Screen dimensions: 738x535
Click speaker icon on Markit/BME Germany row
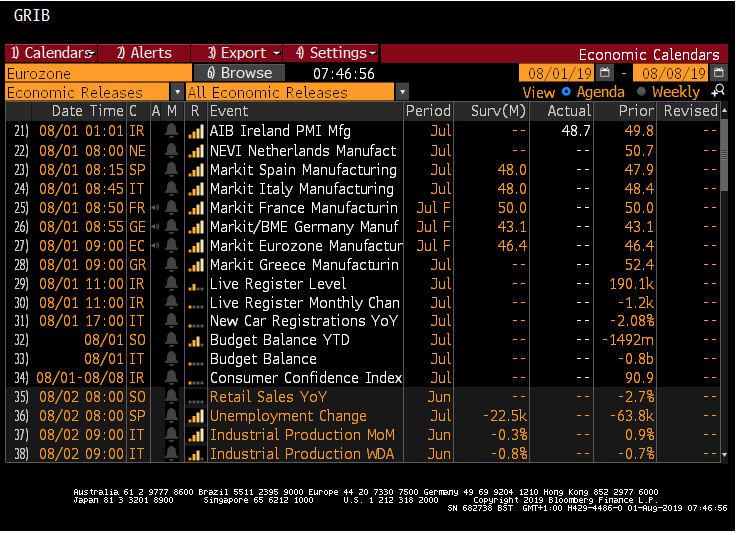pos(156,227)
